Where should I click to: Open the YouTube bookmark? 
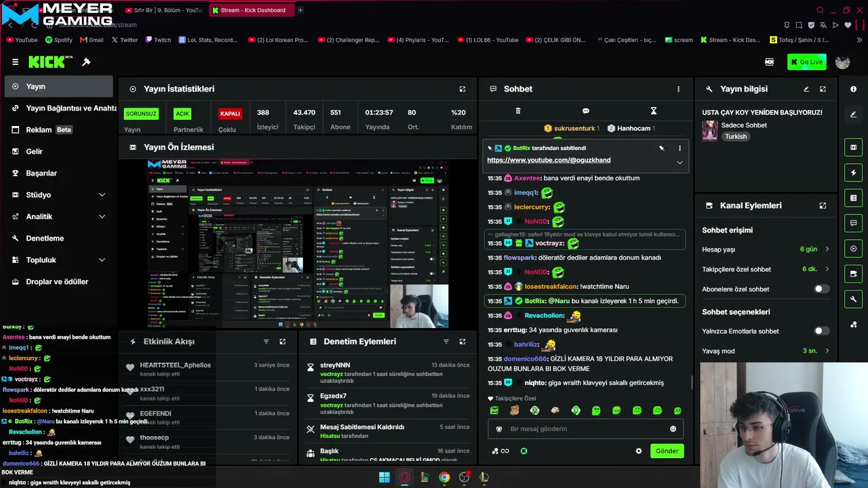tap(22, 40)
